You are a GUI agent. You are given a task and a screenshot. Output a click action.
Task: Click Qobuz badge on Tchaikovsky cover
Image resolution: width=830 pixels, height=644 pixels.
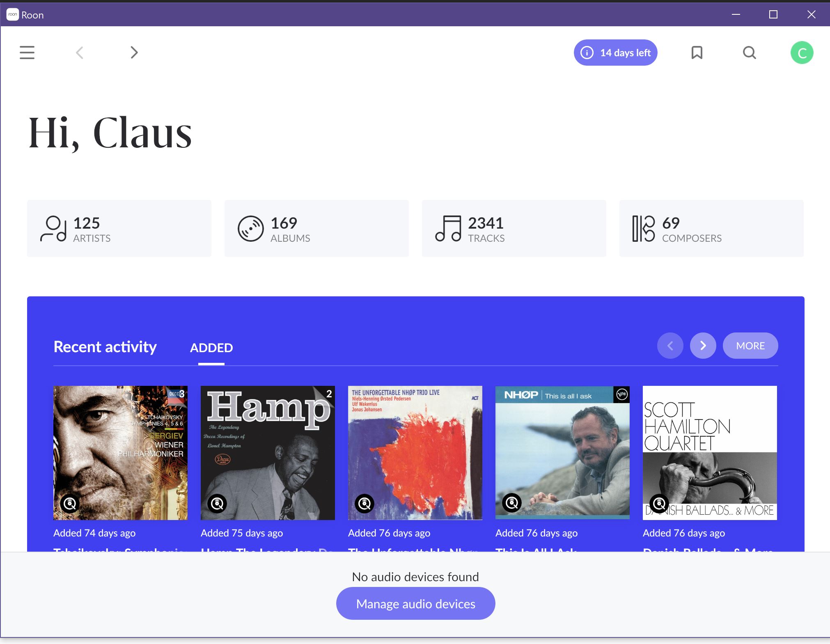tap(70, 503)
